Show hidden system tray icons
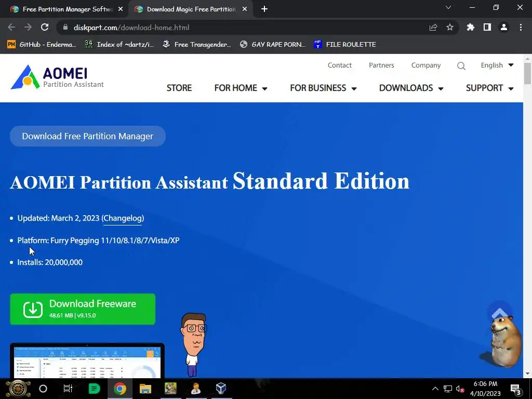This screenshot has width=532, height=399. tap(435, 389)
